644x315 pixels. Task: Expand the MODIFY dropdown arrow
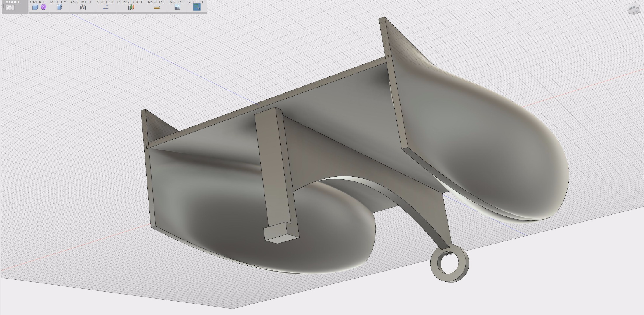click(x=60, y=13)
